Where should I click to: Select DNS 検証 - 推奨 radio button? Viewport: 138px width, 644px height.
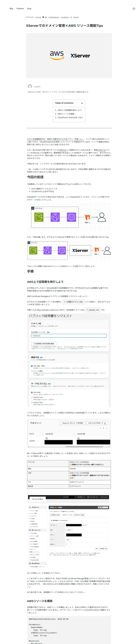32,366
